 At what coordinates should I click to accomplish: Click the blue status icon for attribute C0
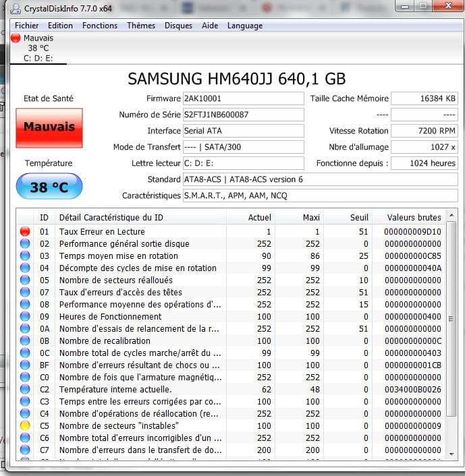pos(25,377)
